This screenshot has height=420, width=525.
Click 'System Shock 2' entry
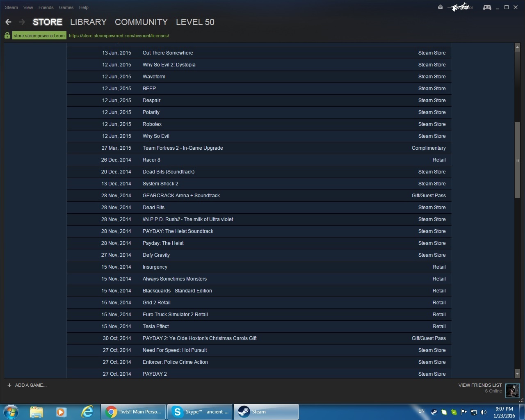(259, 184)
